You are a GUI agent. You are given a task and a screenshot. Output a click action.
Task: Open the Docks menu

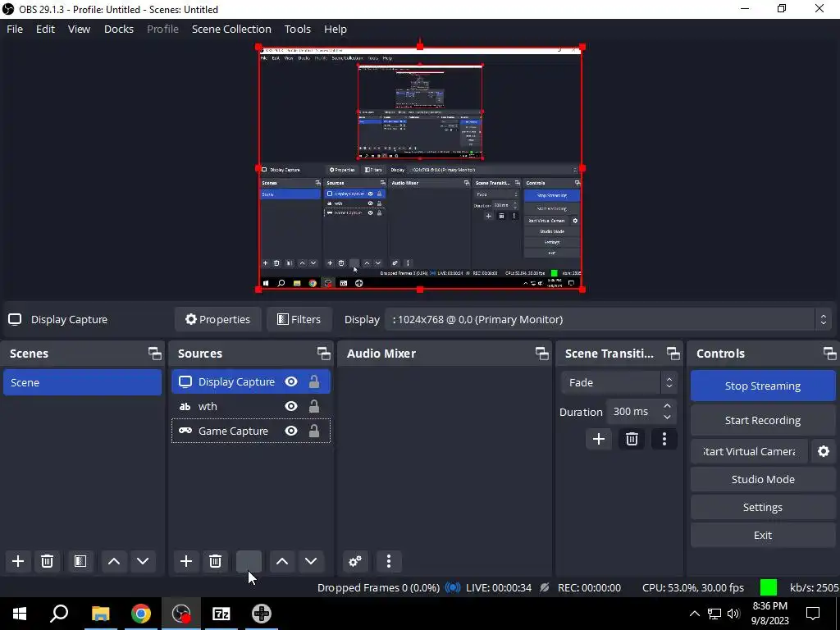coord(118,29)
